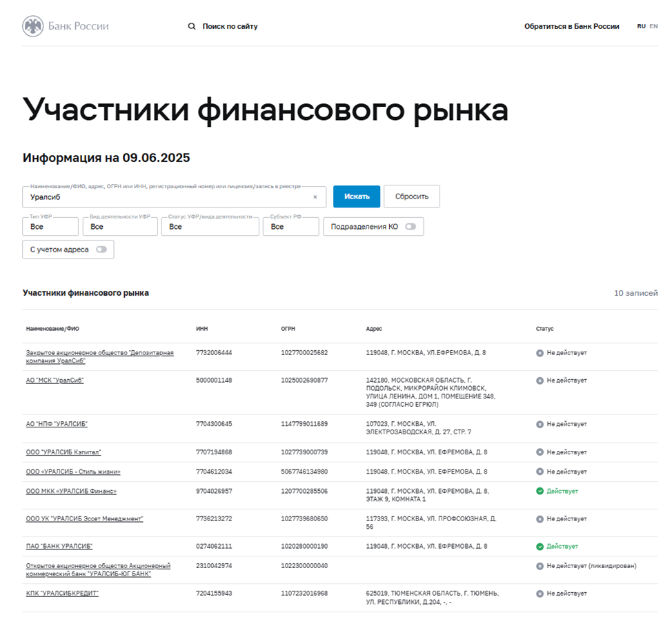
Task: Click the Bank of Russia logo icon
Action: (32, 26)
